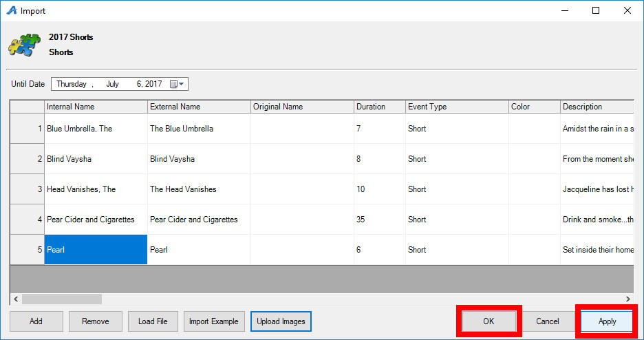Click the Color column header

[535, 107]
